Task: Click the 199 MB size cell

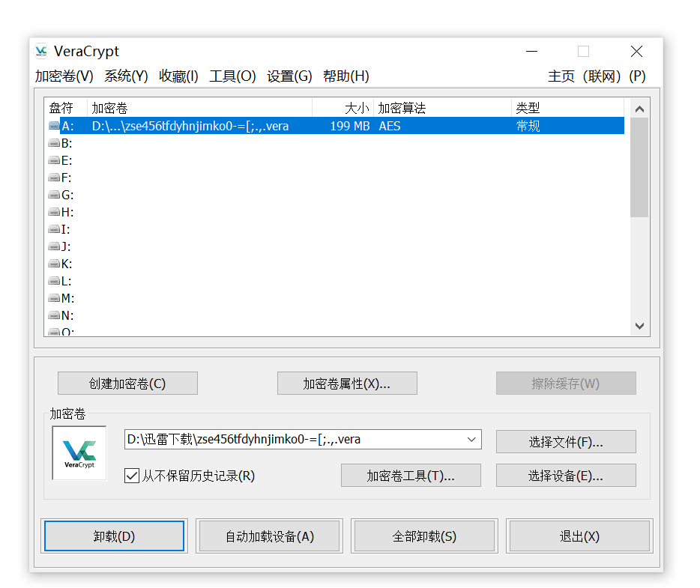Action: pyautogui.click(x=350, y=126)
